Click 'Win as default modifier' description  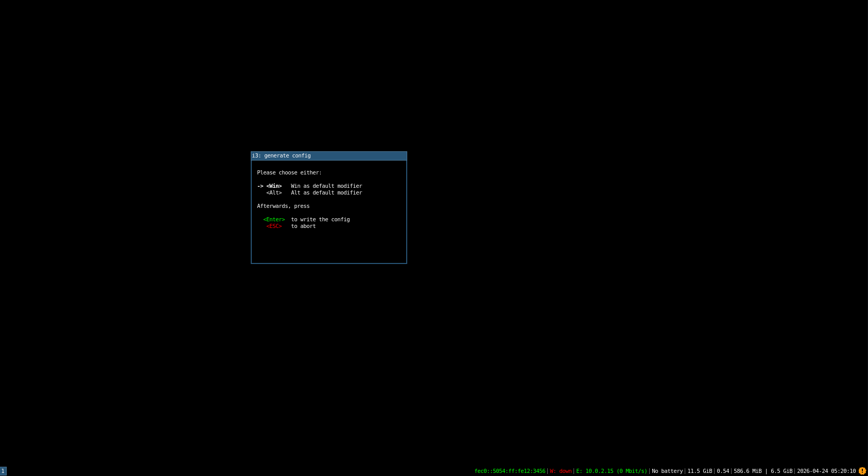tap(326, 186)
